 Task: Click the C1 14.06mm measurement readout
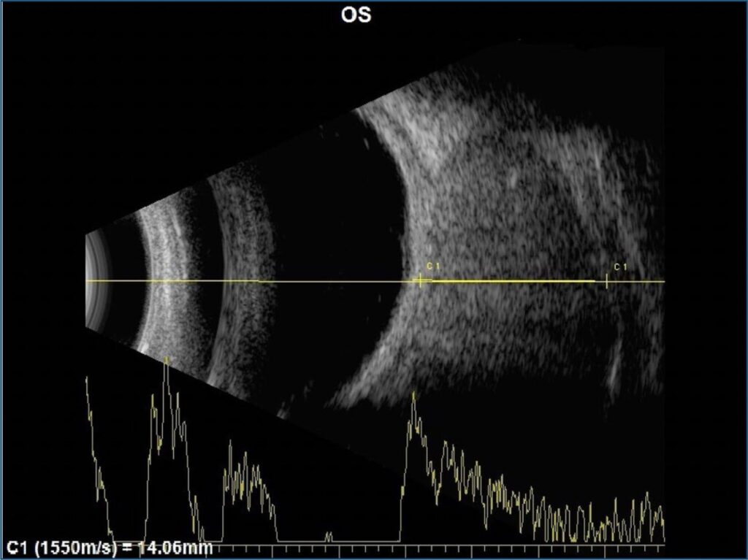(110, 548)
